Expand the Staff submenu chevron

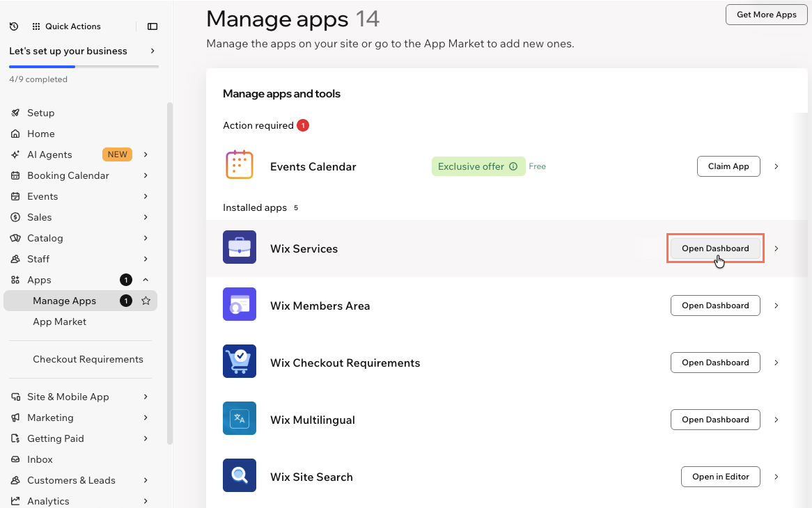point(146,259)
